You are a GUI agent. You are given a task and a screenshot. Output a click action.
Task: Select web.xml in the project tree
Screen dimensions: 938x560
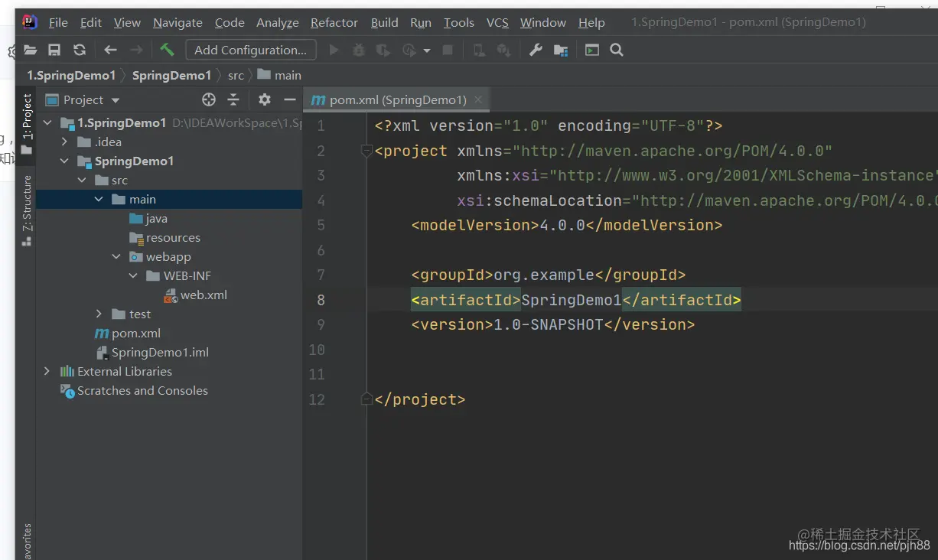(x=195, y=295)
